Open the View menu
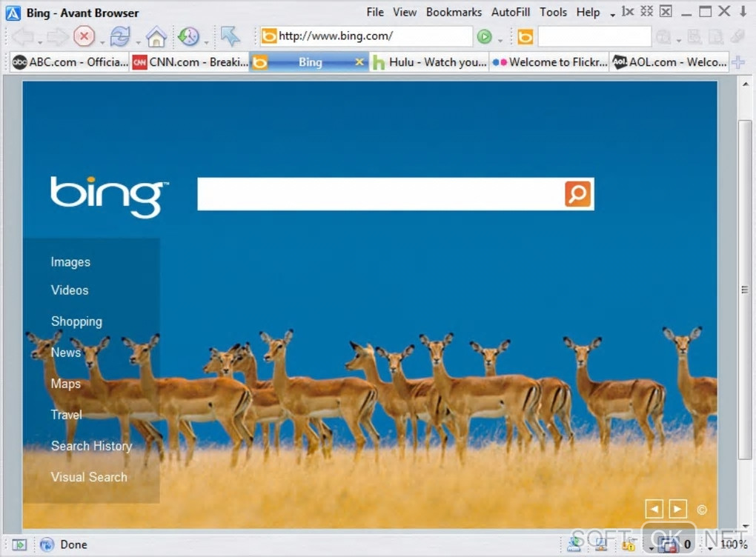Image resolution: width=756 pixels, height=557 pixels. click(405, 12)
